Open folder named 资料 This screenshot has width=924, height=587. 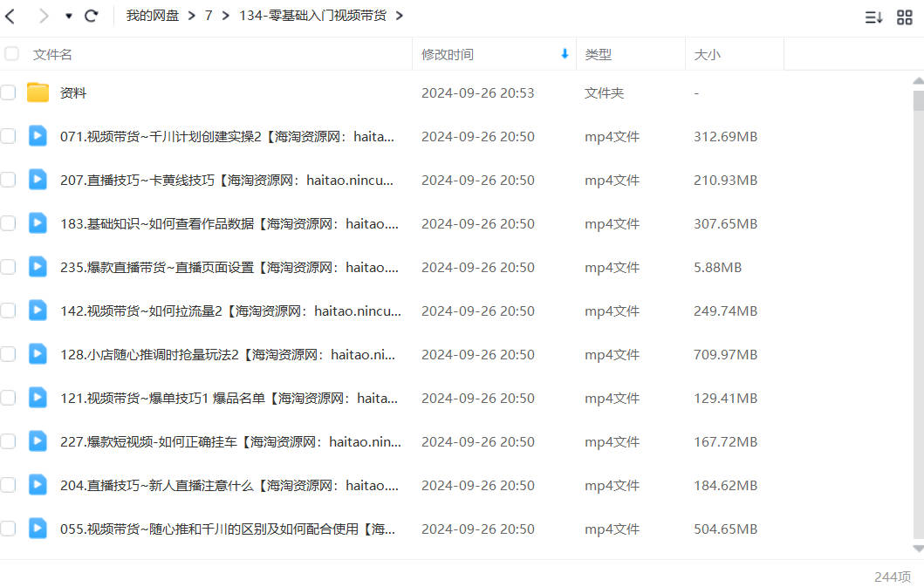click(73, 92)
